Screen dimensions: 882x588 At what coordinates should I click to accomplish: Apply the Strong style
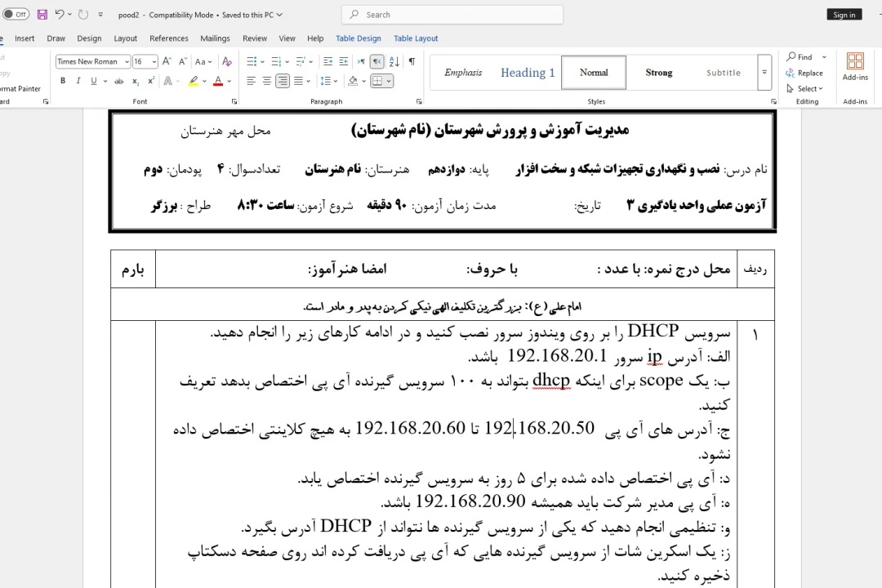pos(659,73)
